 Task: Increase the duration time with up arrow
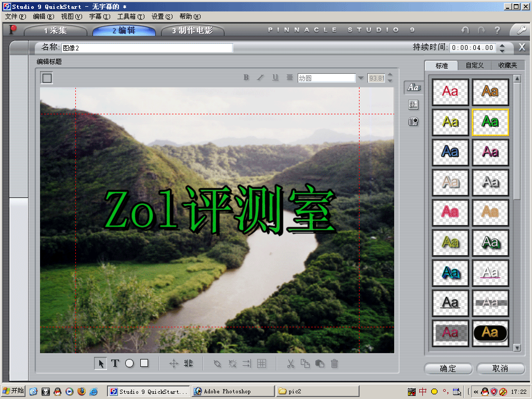pos(502,45)
